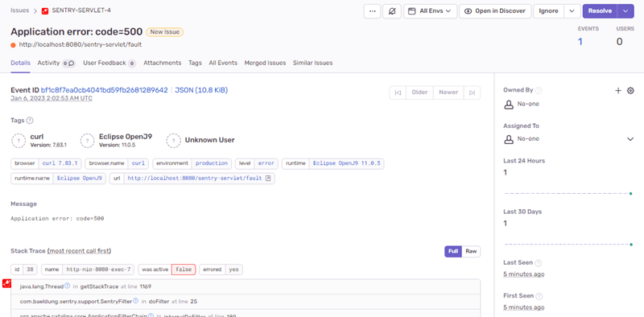Click help icon beside java.lang.Thread frame
The height and width of the screenshot is (317, 644).
click(68, 286)
